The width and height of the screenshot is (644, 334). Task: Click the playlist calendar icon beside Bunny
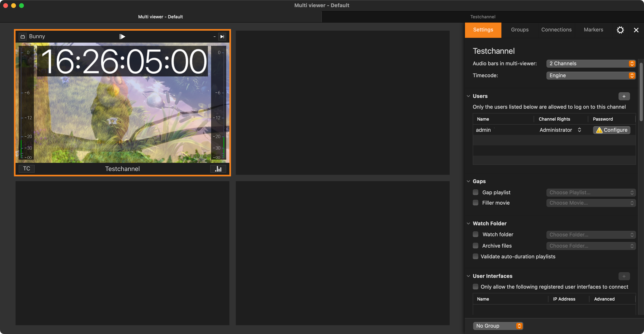pos(23,36)
